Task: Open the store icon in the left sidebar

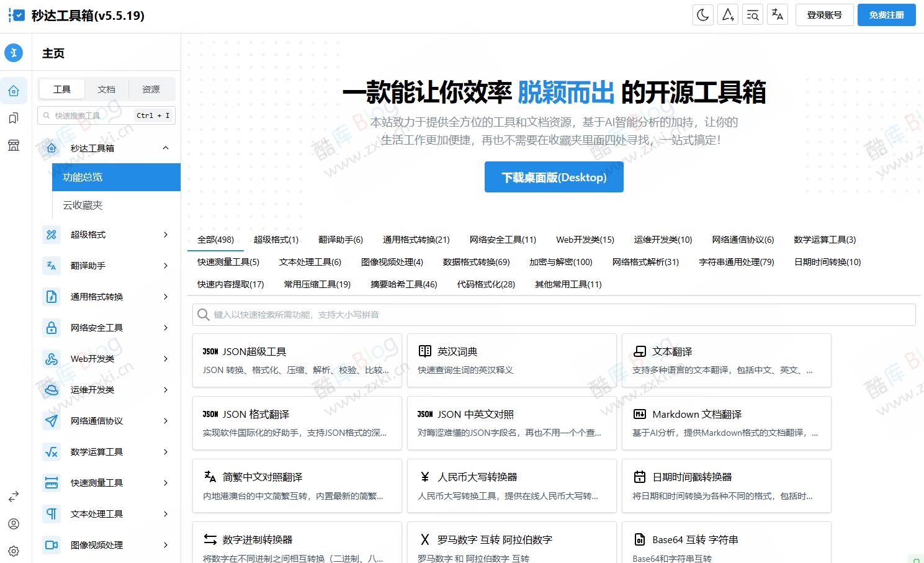Action: pos(14,145)
